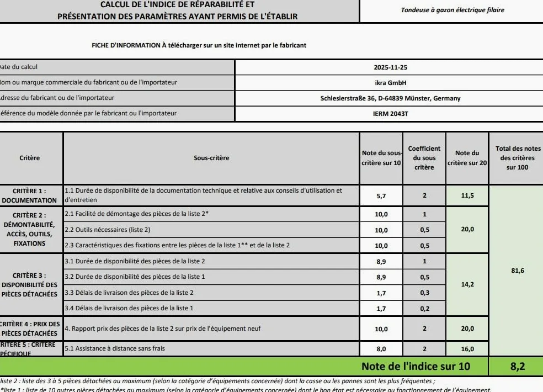Image resolution: width=543 pixels, height=392 pixels.
Task: Click sub-criterion 3.1 Durée de disponibilité liste 2
Action: coord(211,261)
